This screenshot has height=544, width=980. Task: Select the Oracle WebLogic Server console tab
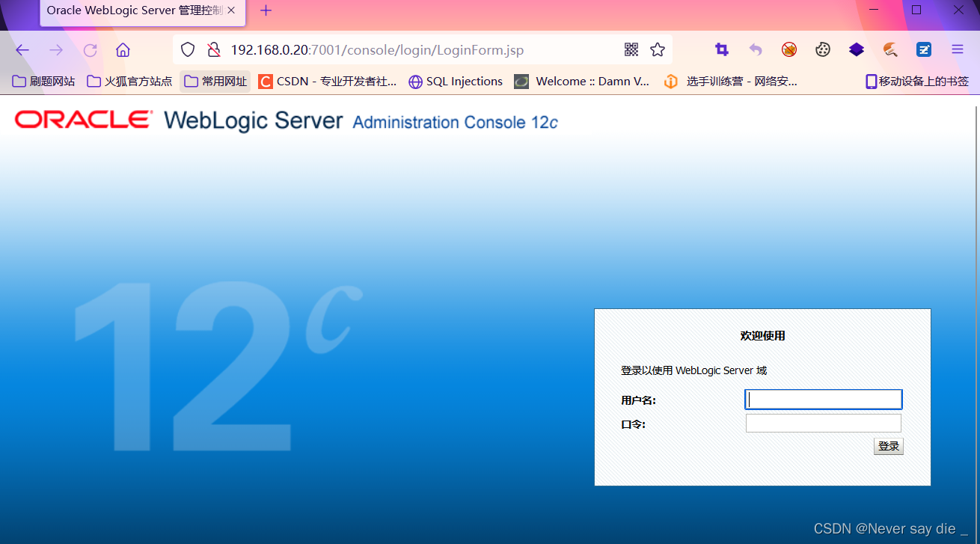tap(135, 10)
